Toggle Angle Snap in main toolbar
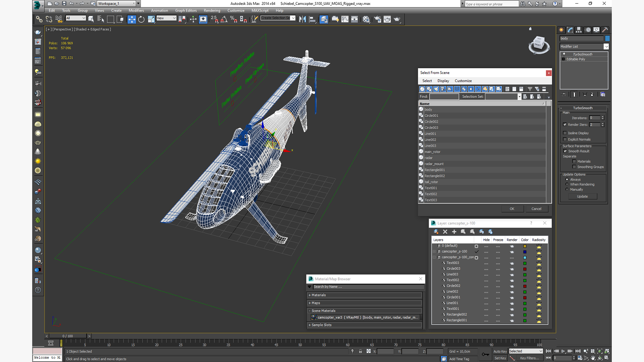The image size is (644, 362). tap(224, 19)
